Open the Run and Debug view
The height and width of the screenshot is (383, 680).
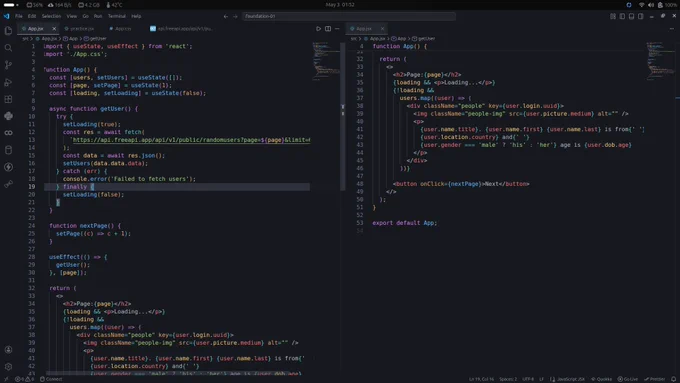(8, 82)
